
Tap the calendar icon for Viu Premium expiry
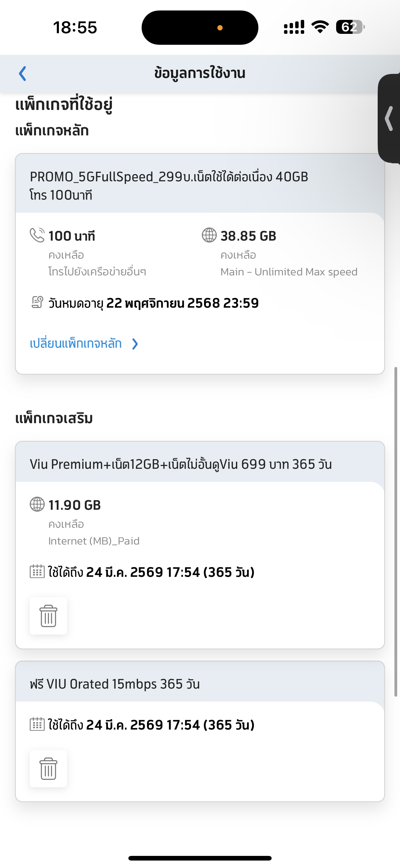37,572
